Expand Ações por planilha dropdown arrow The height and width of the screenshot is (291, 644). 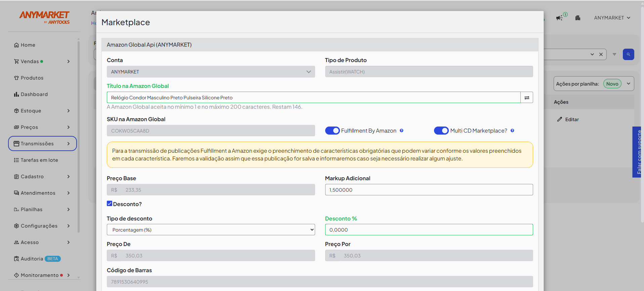(629, 84)
